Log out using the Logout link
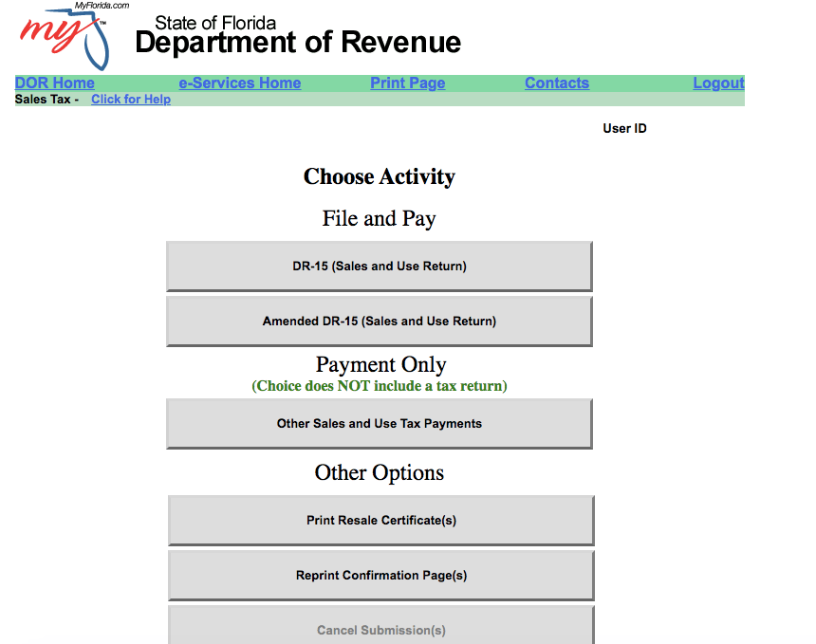This screenshot has width=816, height=644. coord(718,83)
